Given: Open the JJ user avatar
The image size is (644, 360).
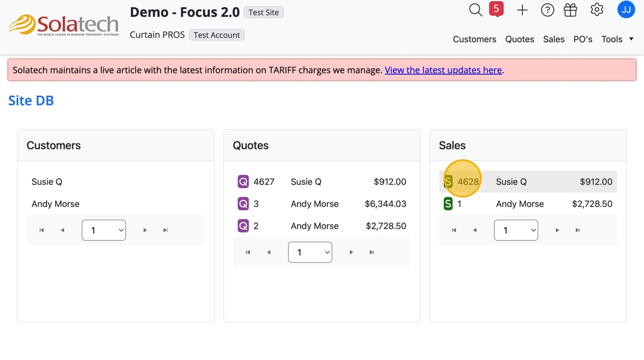Looking at the screenshot, I should 626,10.
